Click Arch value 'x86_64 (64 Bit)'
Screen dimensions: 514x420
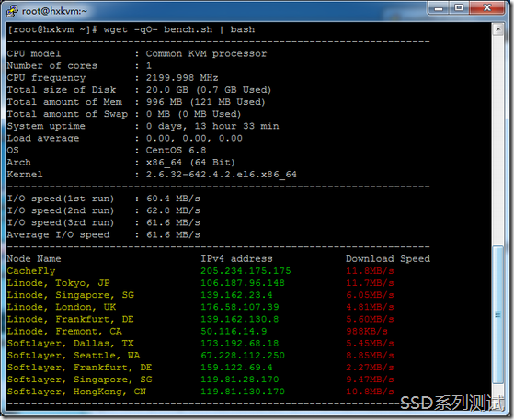(190, 163)
